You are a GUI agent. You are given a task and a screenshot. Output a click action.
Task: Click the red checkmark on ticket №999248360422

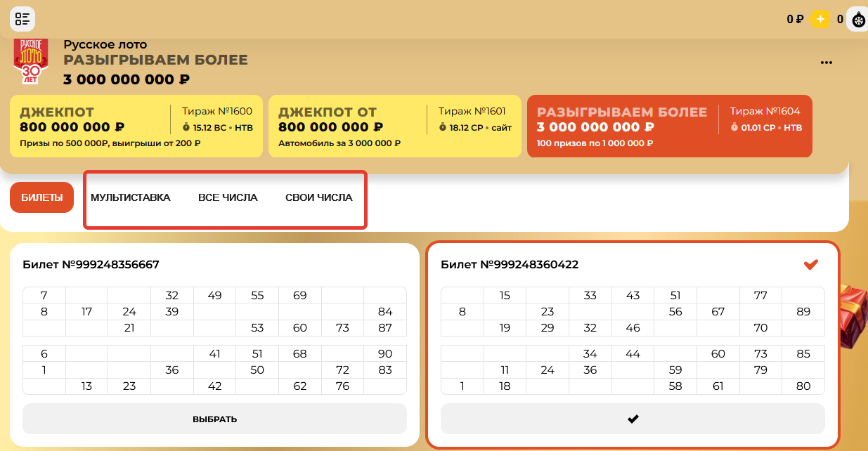tap(811, 264)
